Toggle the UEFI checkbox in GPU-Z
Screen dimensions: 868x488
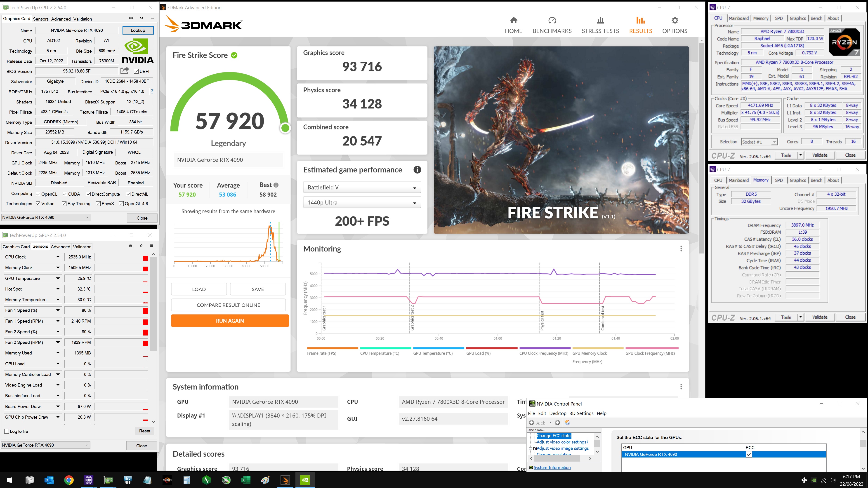tap(136, 71)
